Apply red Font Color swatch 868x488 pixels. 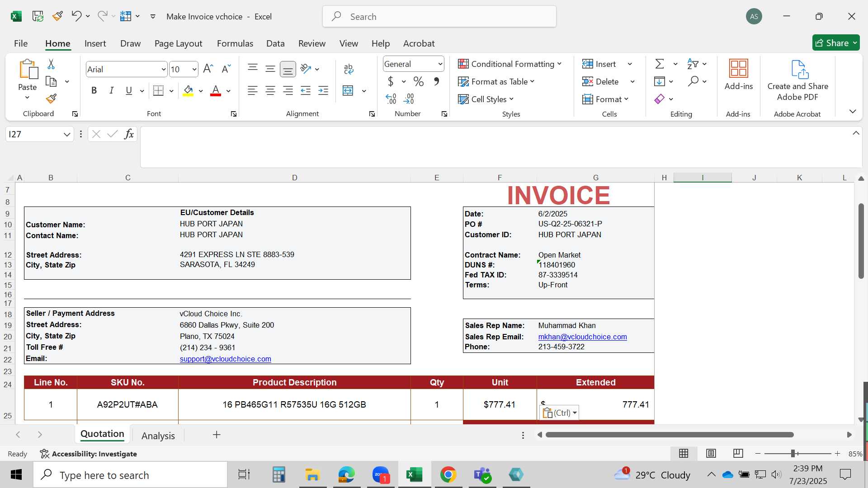pos(216,91)
